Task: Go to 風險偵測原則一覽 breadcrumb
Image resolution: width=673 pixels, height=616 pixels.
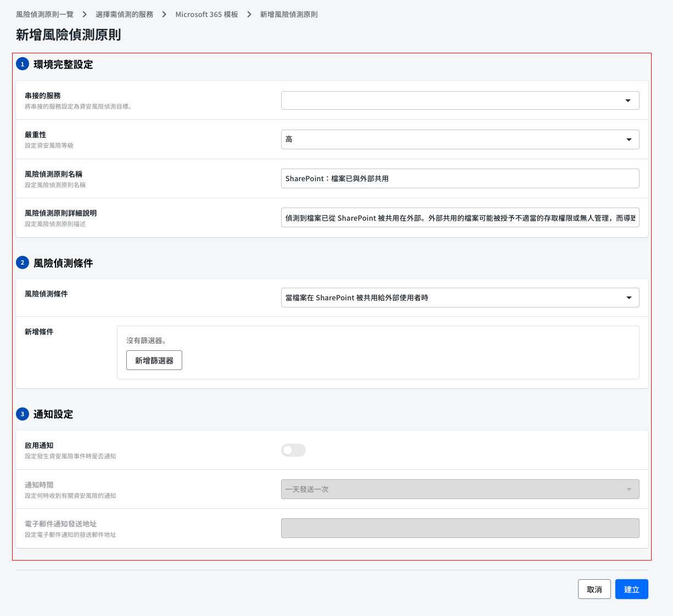Action: (44, 14)
